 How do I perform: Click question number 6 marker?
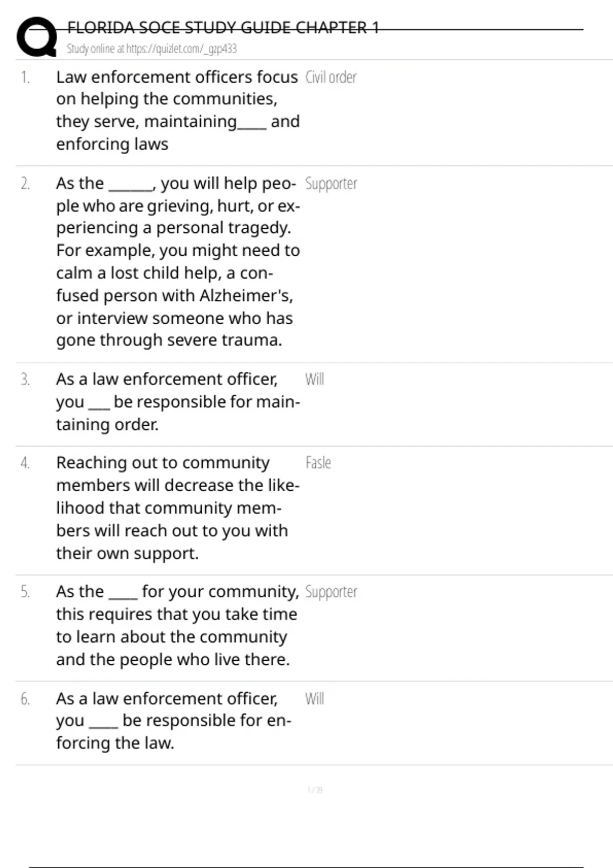tap(25, 699)
